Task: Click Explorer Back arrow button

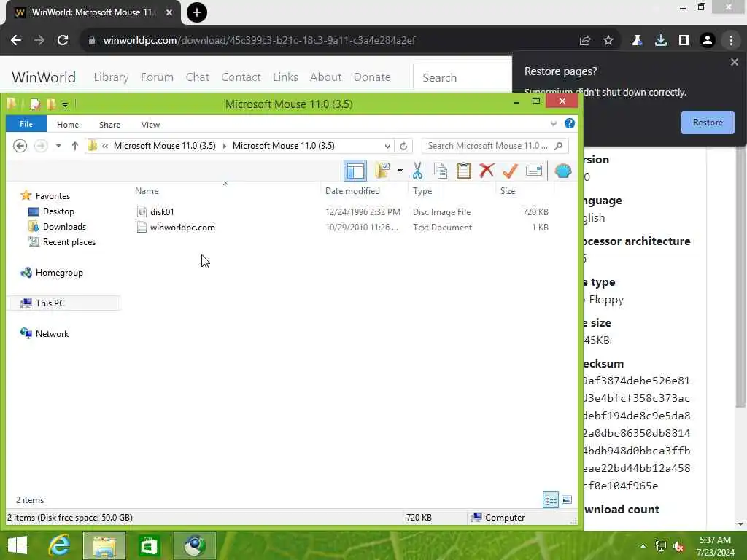Action: tap(20, 146)
